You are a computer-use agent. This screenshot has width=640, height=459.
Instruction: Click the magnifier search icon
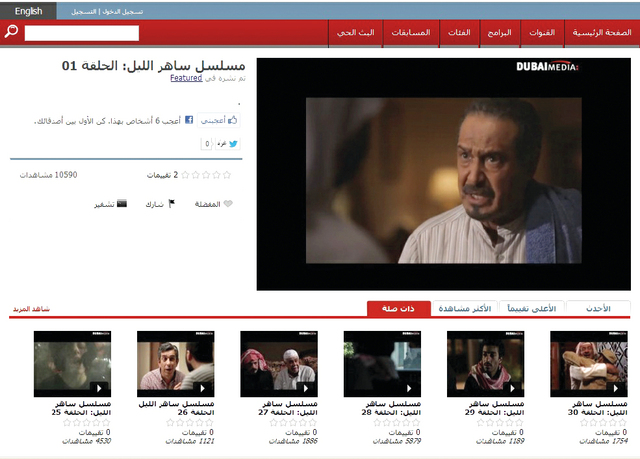11,31
